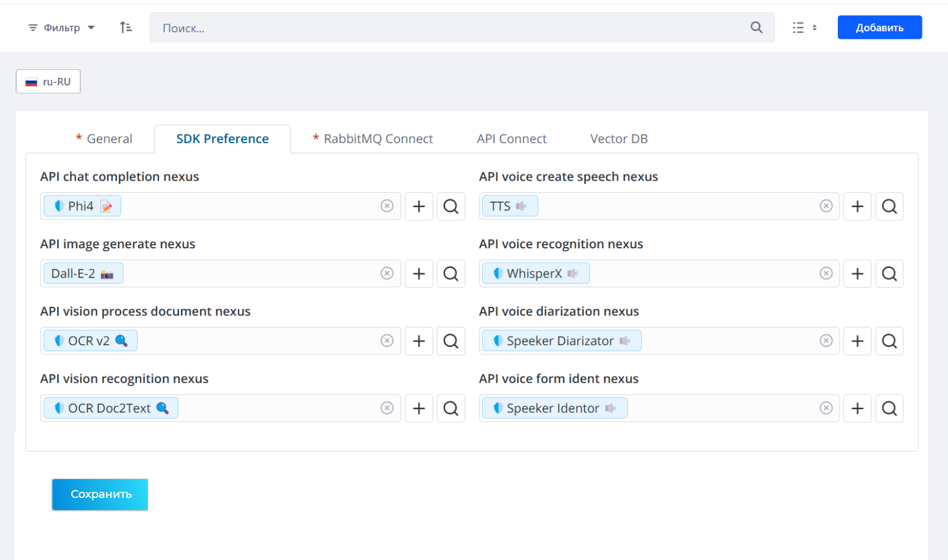This screenshot has width=948, height=560.
Task: Add new API voice create speech nexus
Action: pyautogui.click(x=857, y=206)
